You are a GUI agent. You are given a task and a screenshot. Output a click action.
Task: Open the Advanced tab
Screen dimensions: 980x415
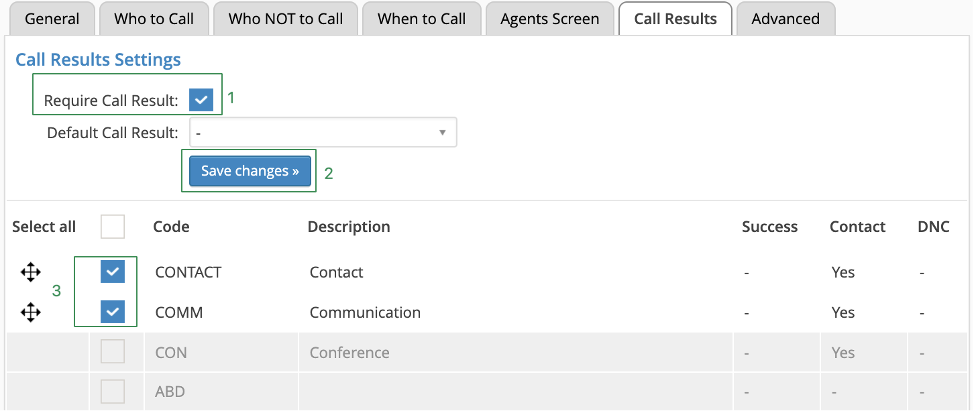(x=785, y=19)
